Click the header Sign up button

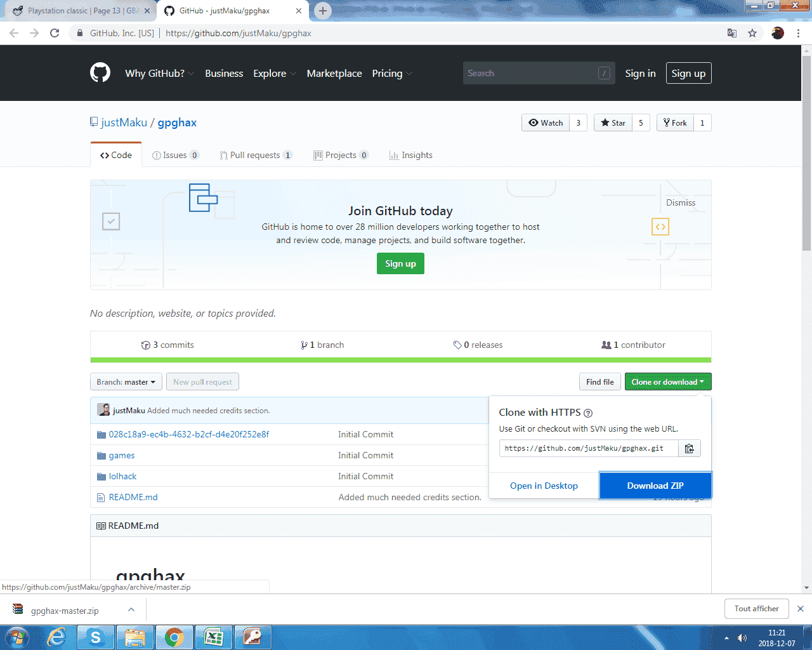pos(688,74)
